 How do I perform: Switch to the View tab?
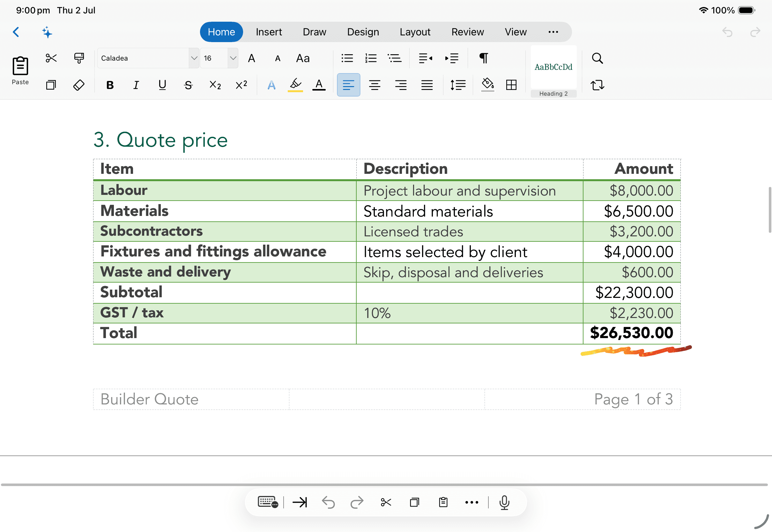pyautogui.click(x=515, y=32)
